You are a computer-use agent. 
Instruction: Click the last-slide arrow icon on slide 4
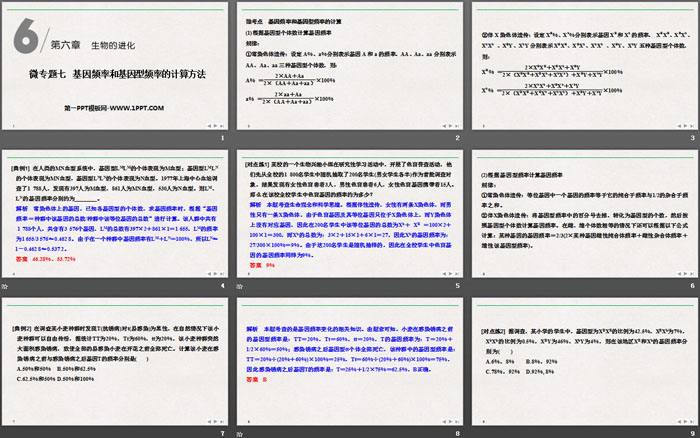click(222, 274)
